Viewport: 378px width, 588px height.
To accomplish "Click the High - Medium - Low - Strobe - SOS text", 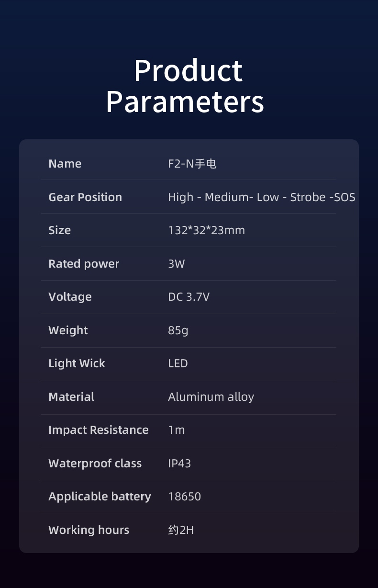I will [x=261, y=197].
